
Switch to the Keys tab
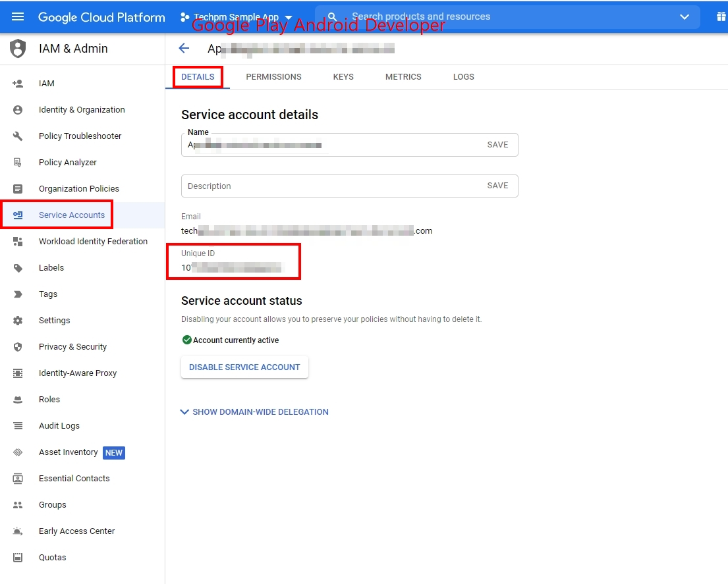point(343,77)
